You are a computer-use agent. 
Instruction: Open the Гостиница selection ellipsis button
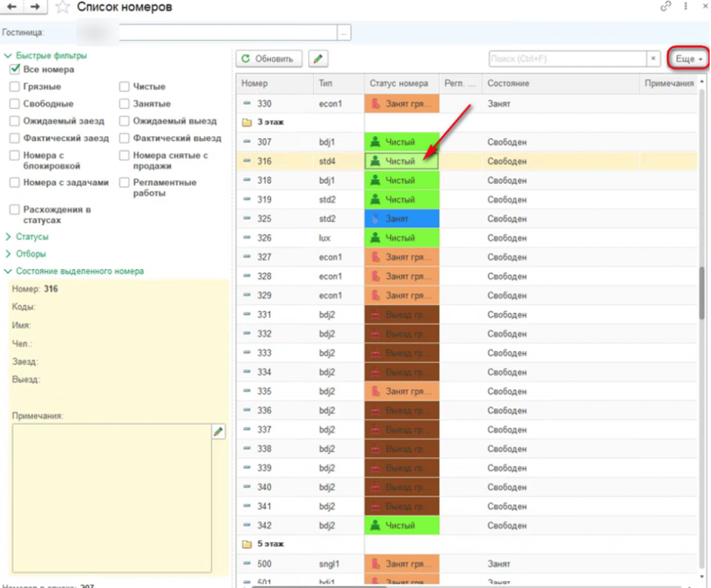click(344, 33)
